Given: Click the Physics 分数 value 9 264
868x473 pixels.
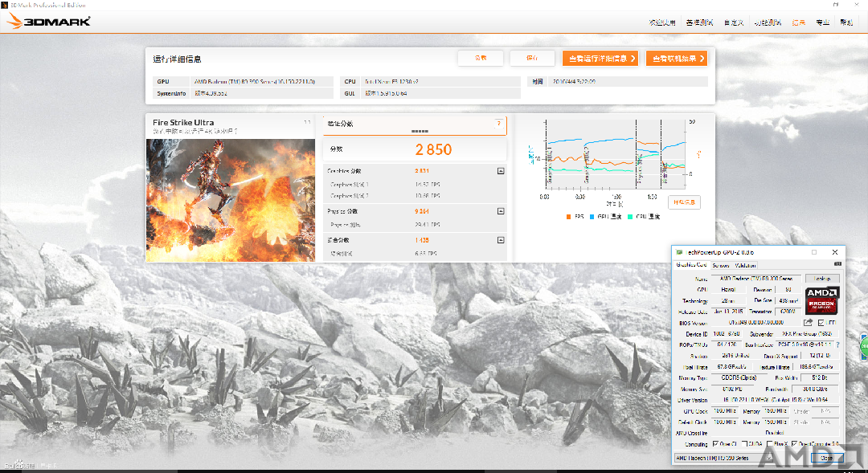Looking at the screenshot, I should (422, 211).
